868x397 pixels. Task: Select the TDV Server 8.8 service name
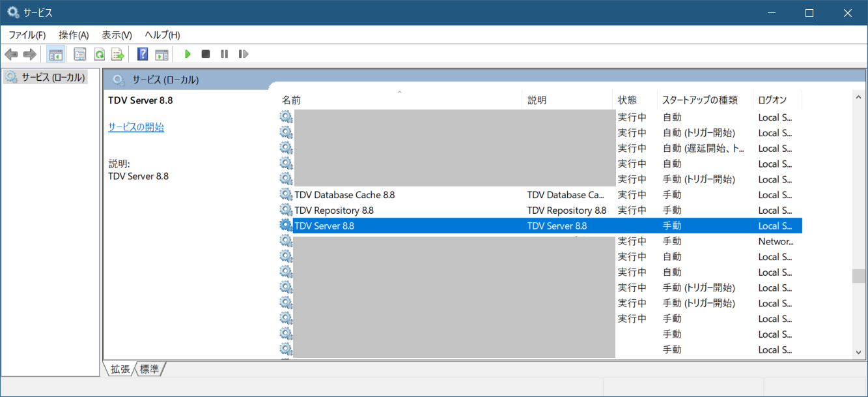tap(324, 226)
